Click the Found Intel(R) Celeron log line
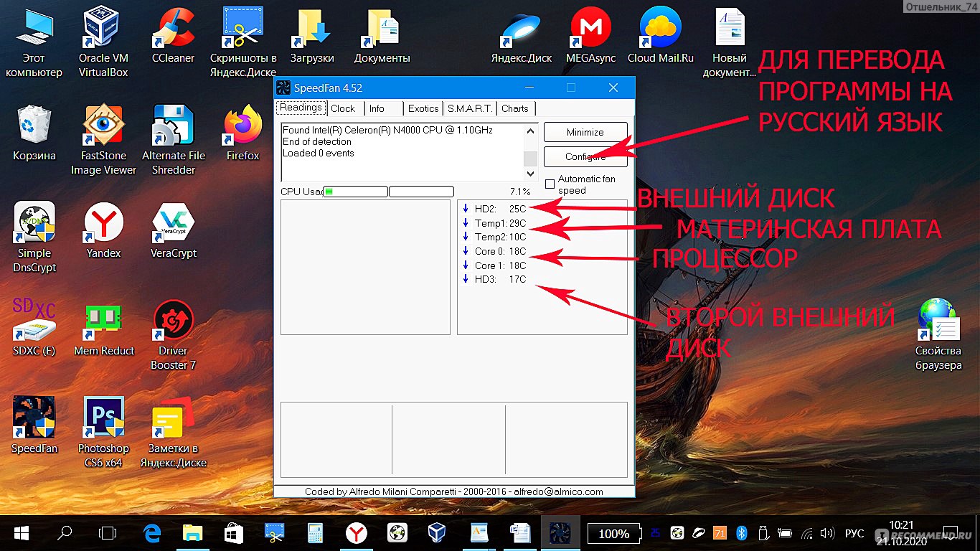980x551 pixels. point(387,131)
